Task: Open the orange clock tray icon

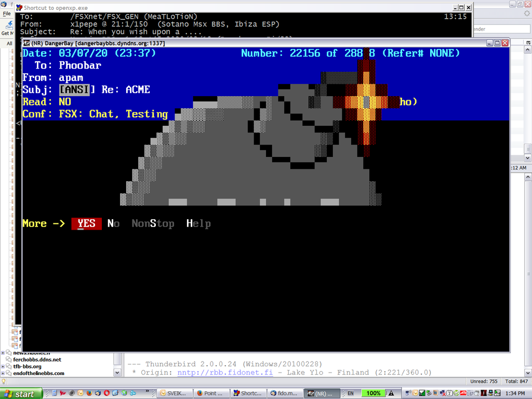Action: point(415,393)
